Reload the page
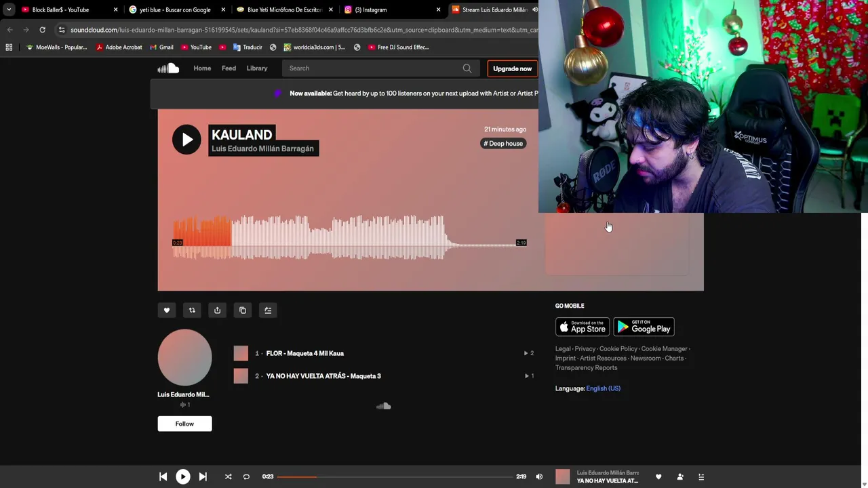This screenshot has width=868, height=488. [x=42, y=30]
